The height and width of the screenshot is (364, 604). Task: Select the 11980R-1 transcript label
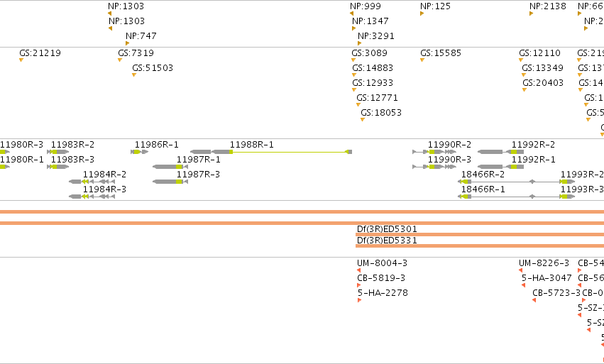tap(21, 160)
